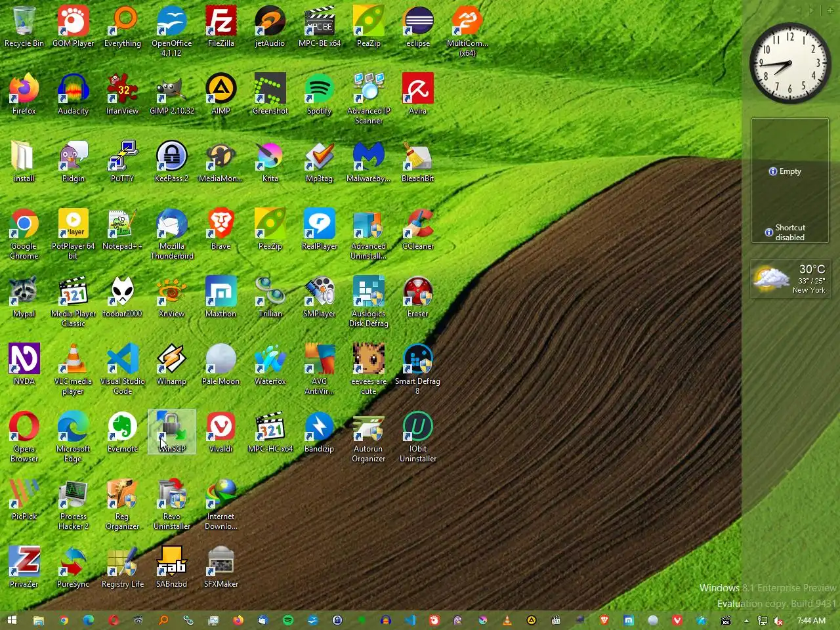Select the Malwarebytes desktop icon
This screenshot has width=840, height=630.
pyautogui.click(x=369, y=162)
